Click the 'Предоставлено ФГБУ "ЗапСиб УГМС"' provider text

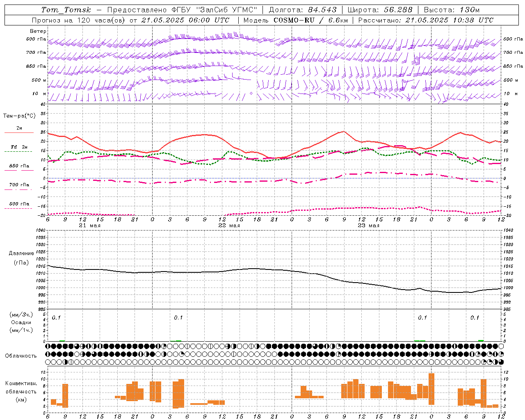coord(182,10)
